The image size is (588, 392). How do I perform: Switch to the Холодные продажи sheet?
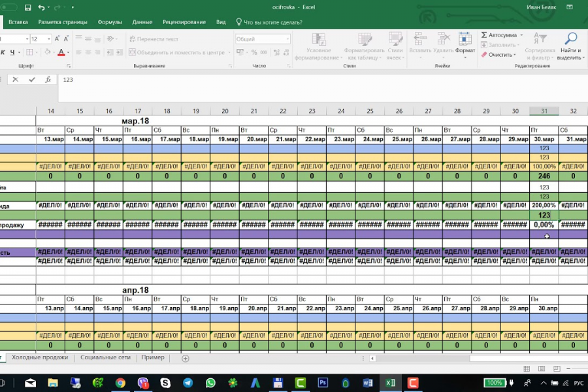click(40, 357)
